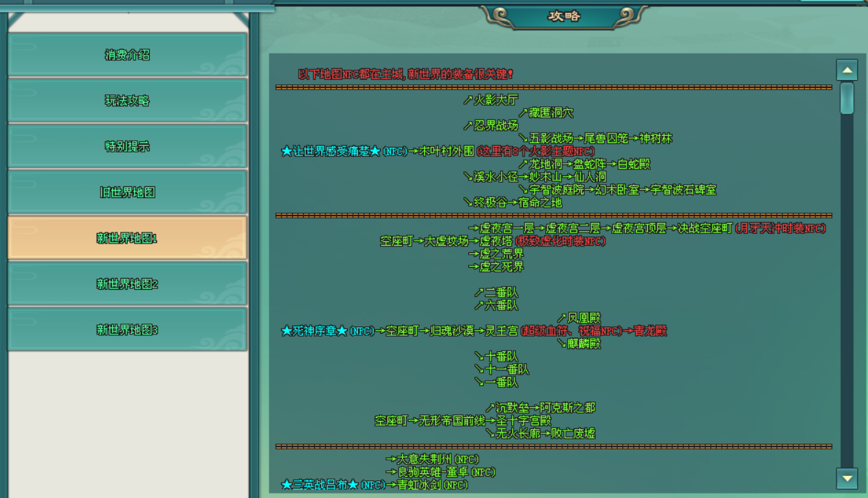Image resolution: width=868 pixels, height=498 pixels.
Task: Click the guide panel scrollbar thumb
Action: 847,98
